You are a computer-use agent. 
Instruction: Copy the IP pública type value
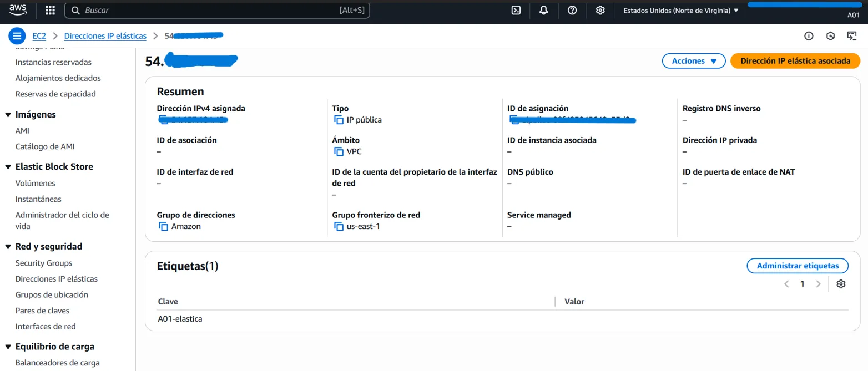point(339,120)
